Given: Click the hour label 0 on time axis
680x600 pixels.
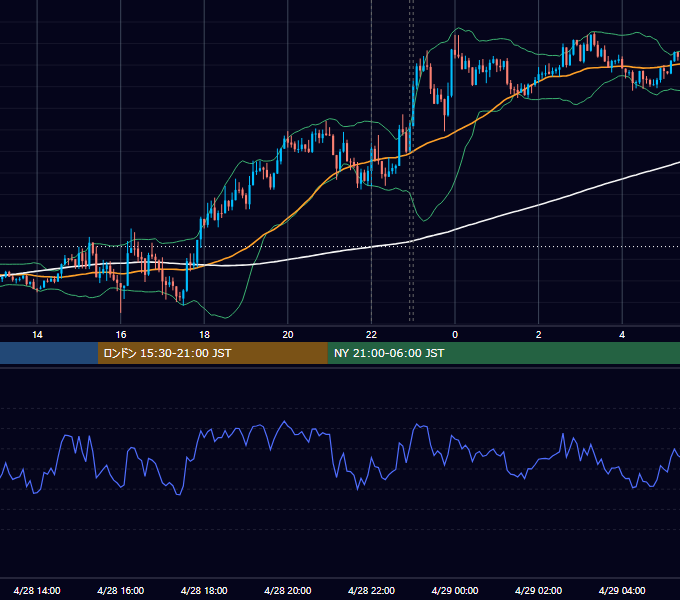Looking at the screenshot, I should coord(455,335).
